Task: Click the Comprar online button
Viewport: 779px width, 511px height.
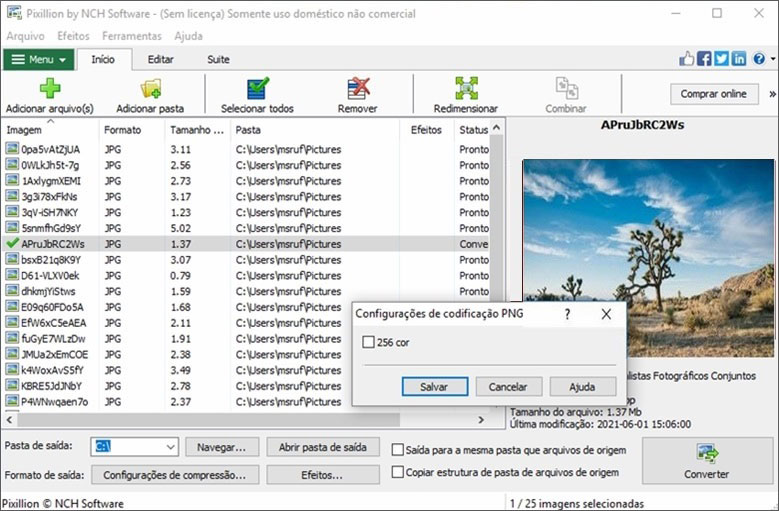Action: coord(714,94)
